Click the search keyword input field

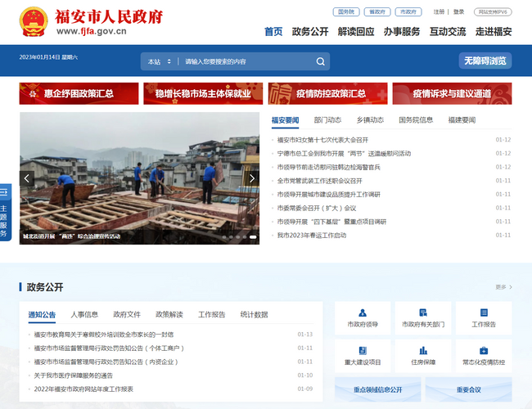246,61
